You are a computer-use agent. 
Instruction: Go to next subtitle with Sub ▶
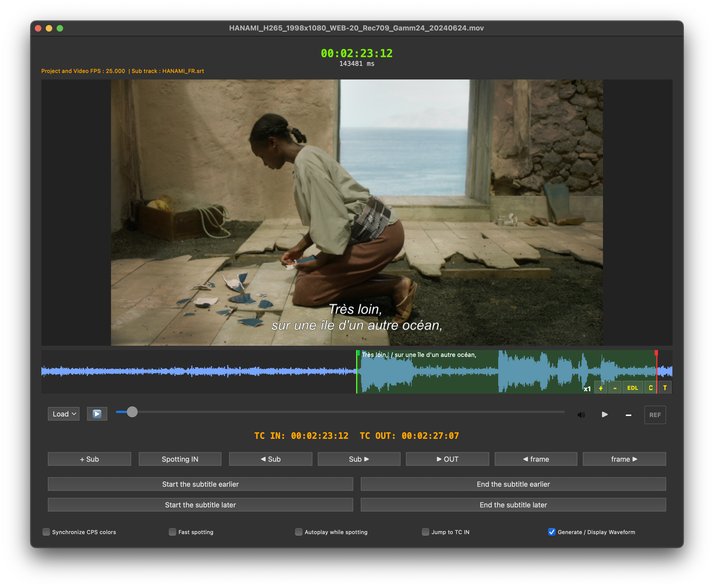359,459
